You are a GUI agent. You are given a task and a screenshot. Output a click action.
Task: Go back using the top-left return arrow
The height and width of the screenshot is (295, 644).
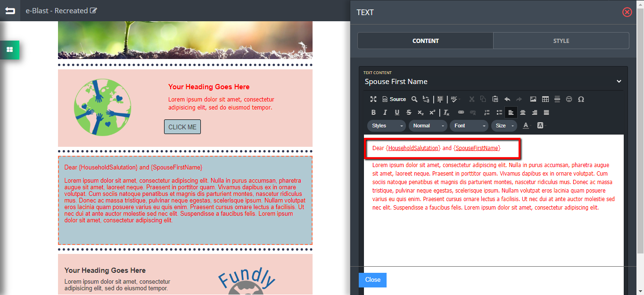(10, 10)
